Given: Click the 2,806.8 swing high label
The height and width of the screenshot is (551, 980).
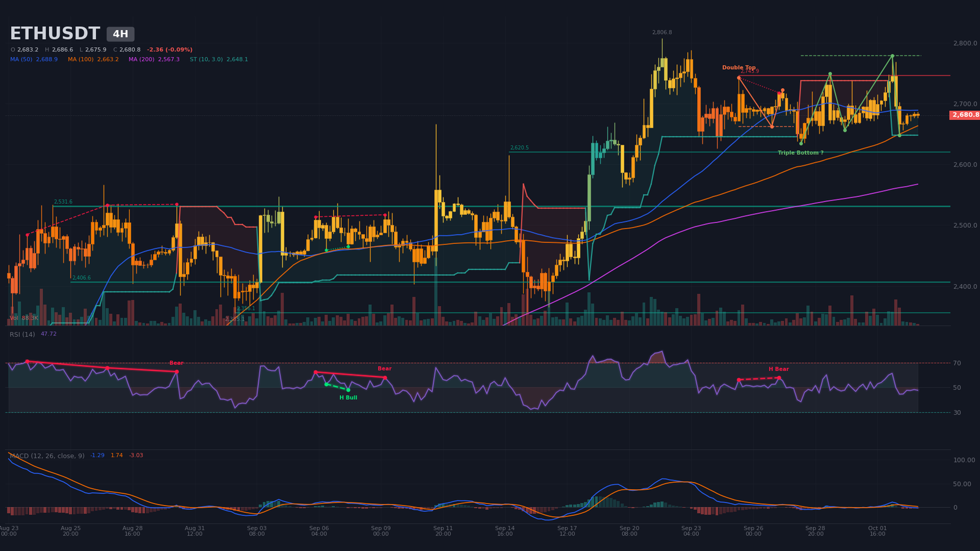Looking at the screenshot, I should 661,32.
